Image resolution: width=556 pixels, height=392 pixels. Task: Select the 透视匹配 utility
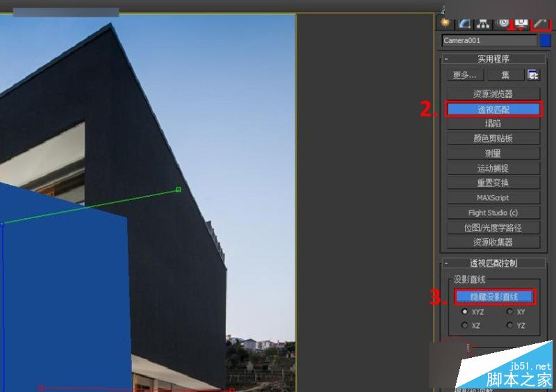[493, 109]
